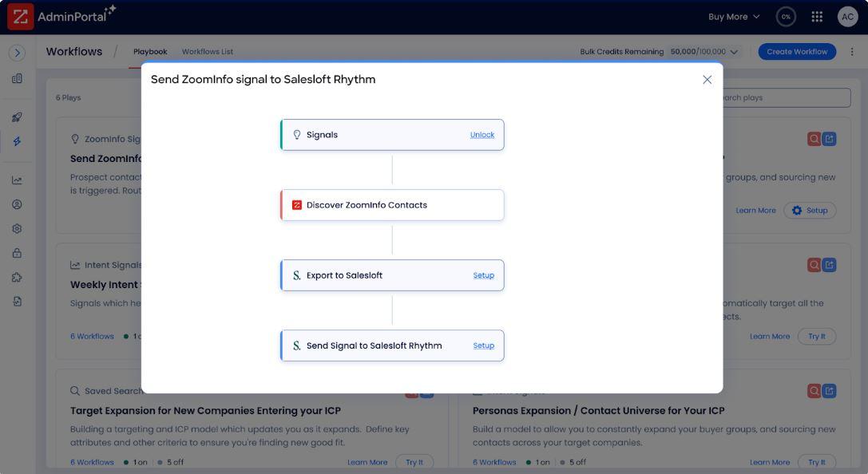This screenshot has width=868, height=474.
Task: Click the gear Setup button behind dialog
Action: tap(810, 210)
